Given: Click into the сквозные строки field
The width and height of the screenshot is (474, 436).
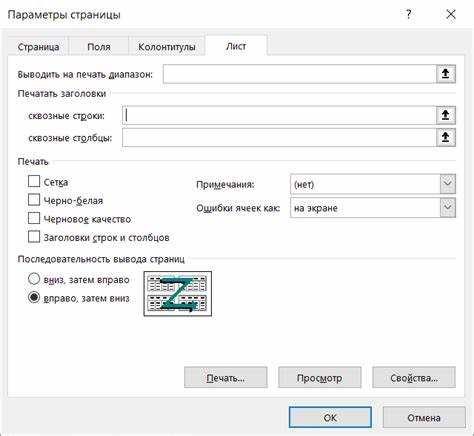Looking at the screenshot, I should pos(279,115).
